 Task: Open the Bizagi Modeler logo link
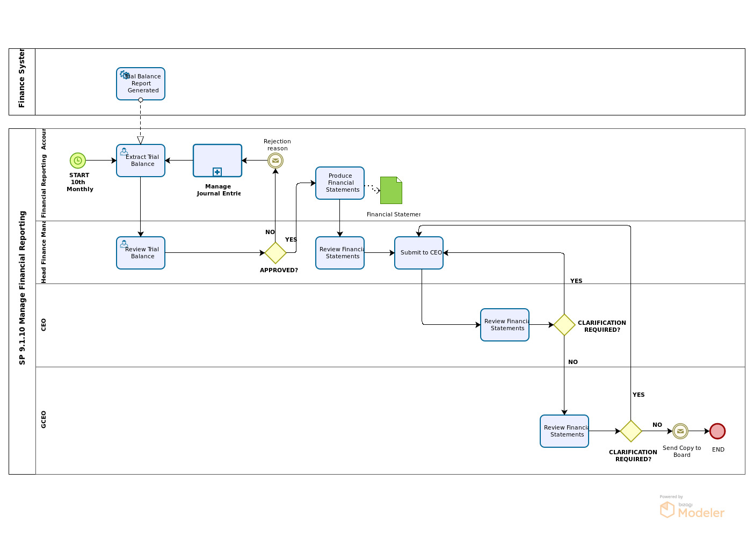coord(692,507)
